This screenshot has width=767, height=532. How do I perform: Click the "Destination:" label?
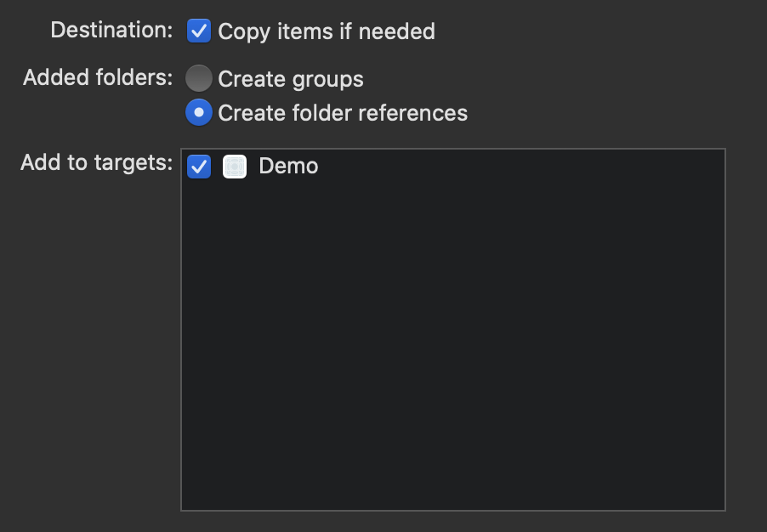click(x=111, y=31)
